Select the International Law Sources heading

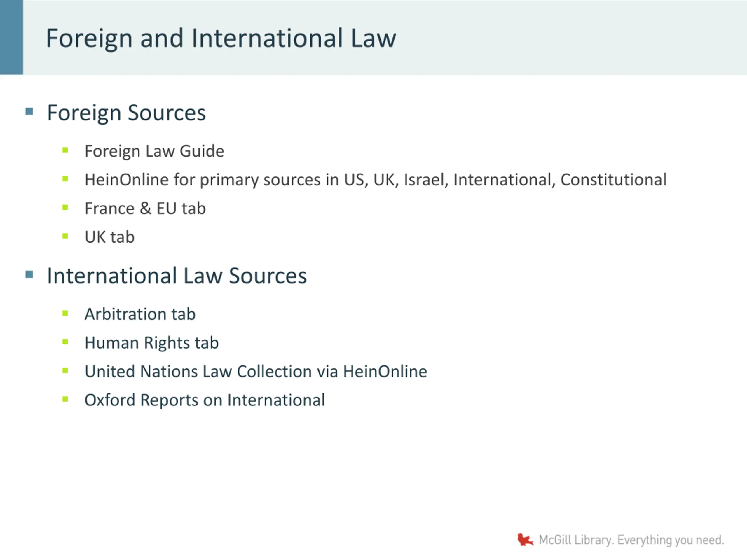point(177,276)
